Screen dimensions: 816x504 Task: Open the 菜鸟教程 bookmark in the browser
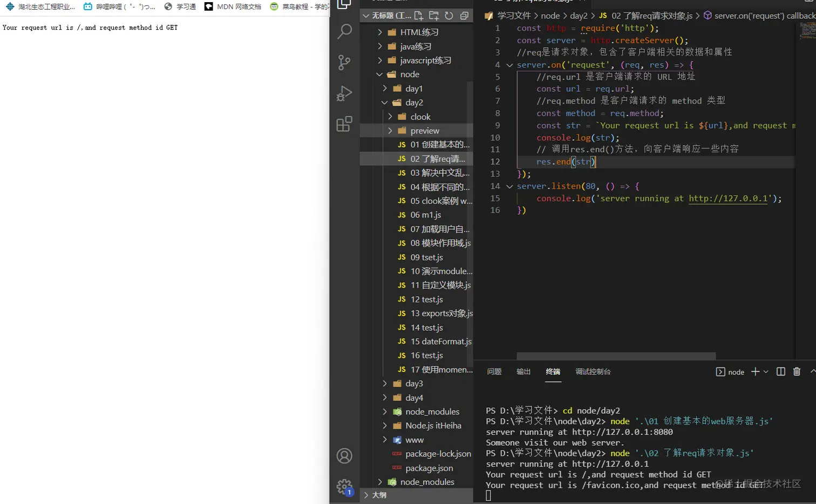pyautogui.click(x=299, y=6)
